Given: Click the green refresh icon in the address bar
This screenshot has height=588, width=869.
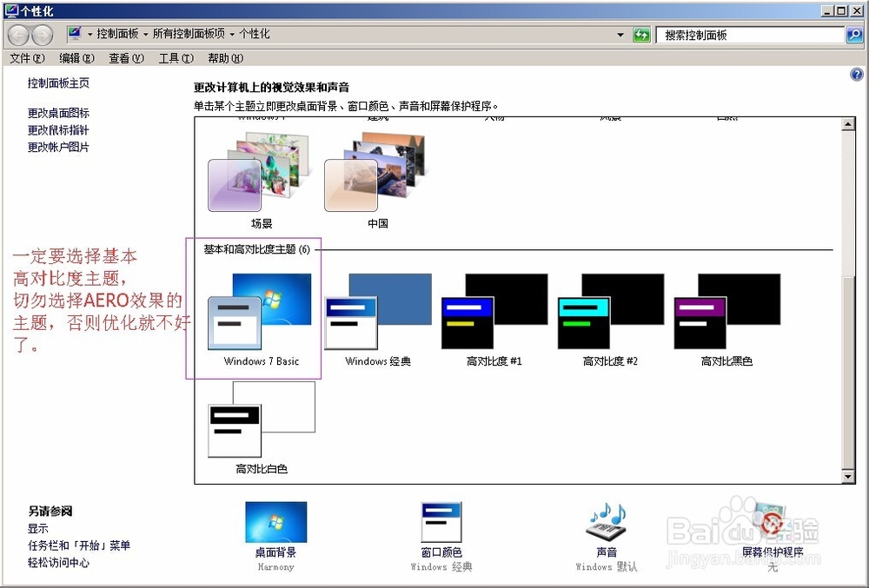Looking at the screenshot, I should click(642, 34).
